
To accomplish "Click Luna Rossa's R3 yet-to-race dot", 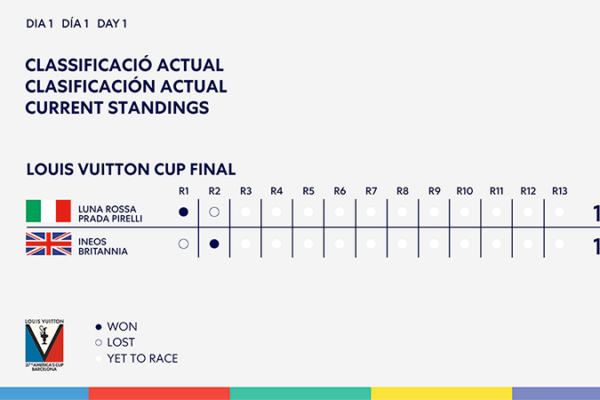I will [x=246, y=212].
